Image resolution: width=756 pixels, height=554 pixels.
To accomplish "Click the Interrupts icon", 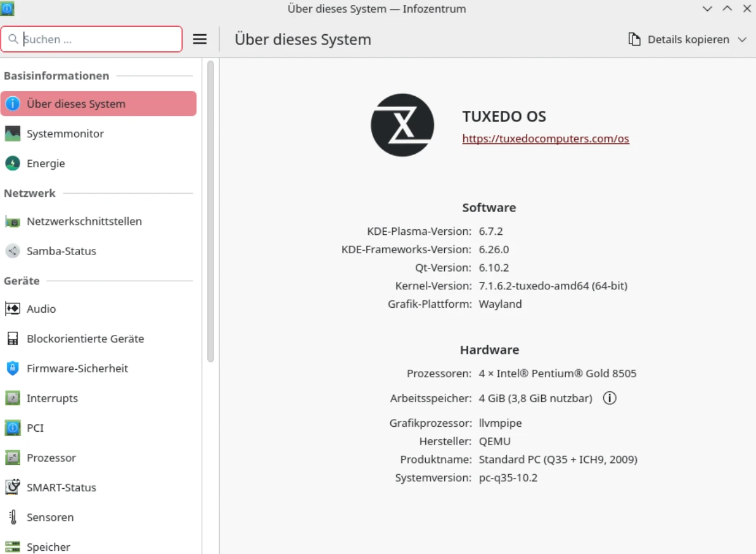I will click(13, 398).
